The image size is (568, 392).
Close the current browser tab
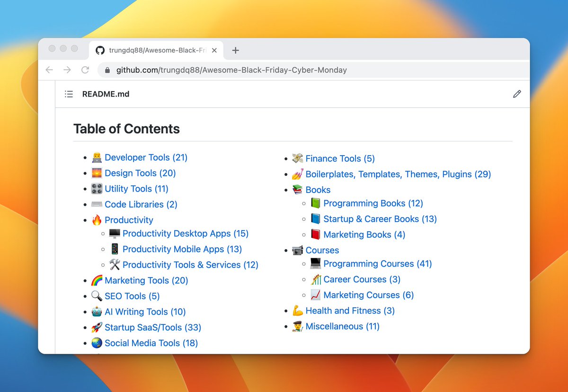tap(214, 50)
